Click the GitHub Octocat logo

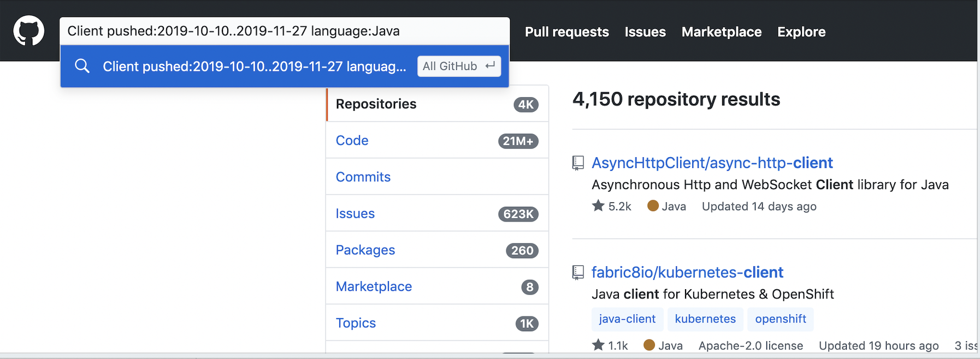point(28,31)
